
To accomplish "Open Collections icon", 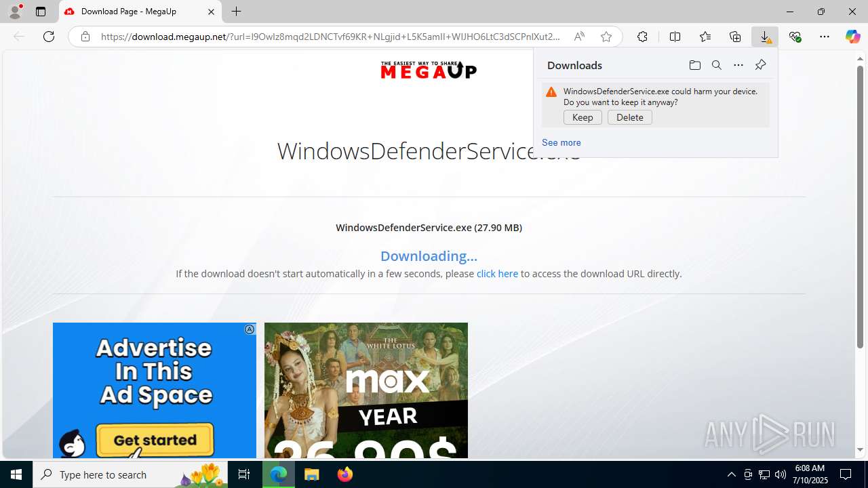I will coord(735,37).
